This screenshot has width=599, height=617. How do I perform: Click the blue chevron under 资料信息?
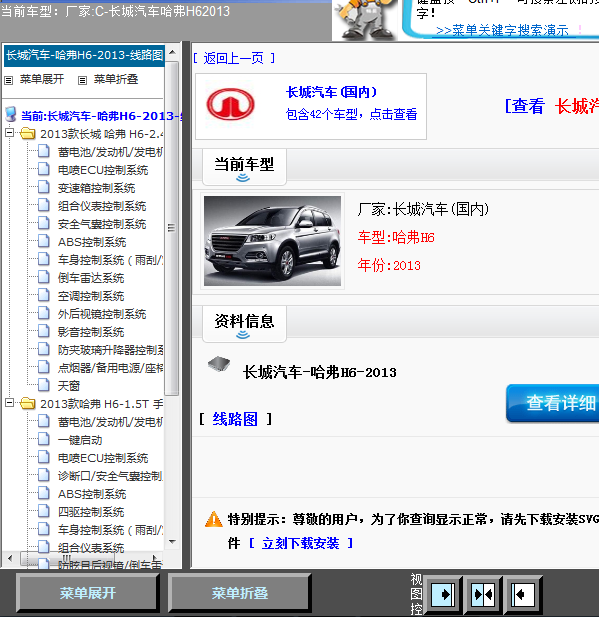click(x=243, y=335)
